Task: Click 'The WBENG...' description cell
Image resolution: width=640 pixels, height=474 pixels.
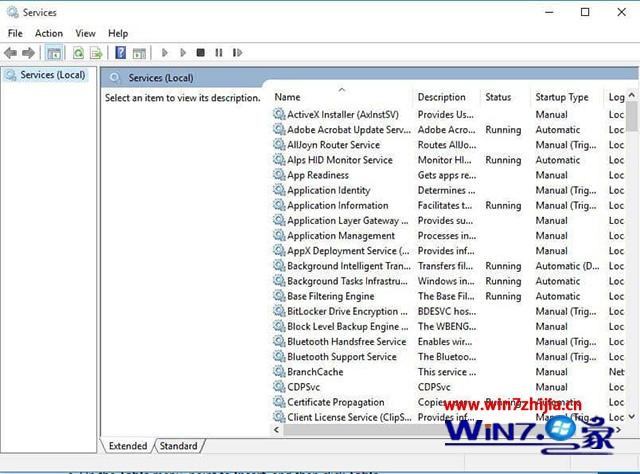Action: pyautogui.click(x=447, y=326)
